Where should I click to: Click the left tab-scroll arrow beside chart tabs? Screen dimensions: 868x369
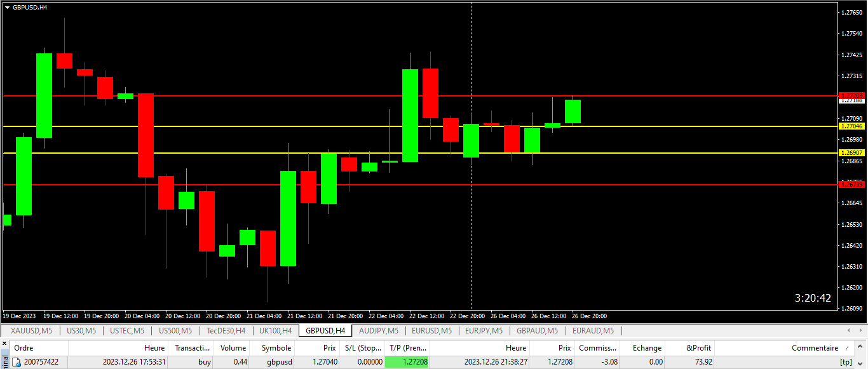pyautogui.click(x=849, y=331)
